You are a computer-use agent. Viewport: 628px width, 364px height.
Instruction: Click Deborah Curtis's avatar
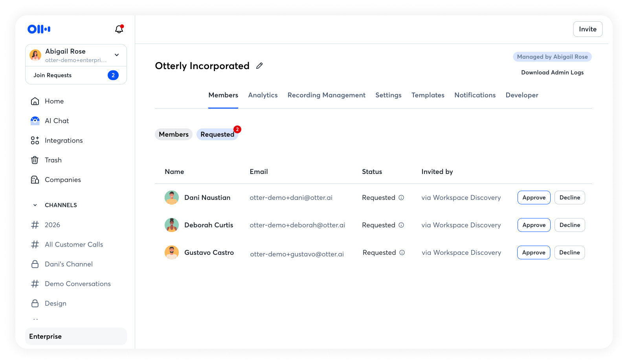172,225
